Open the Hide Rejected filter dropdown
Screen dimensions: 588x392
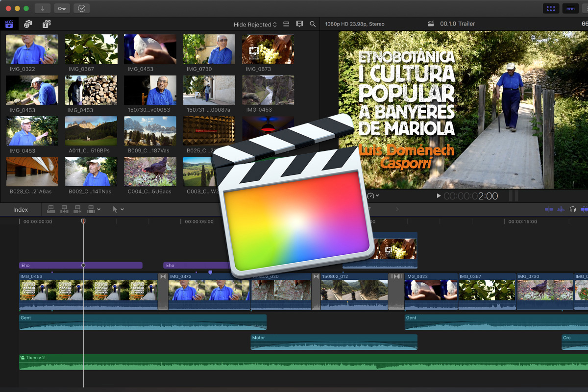point(255,24)
